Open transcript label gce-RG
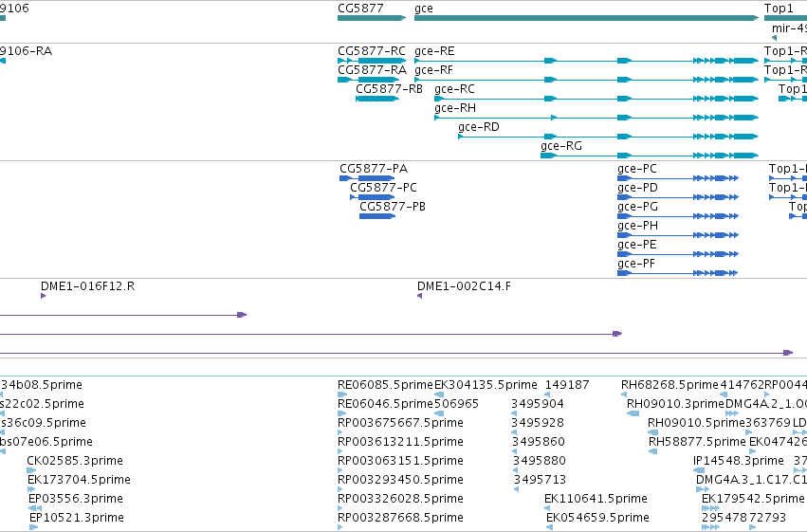 561,146
